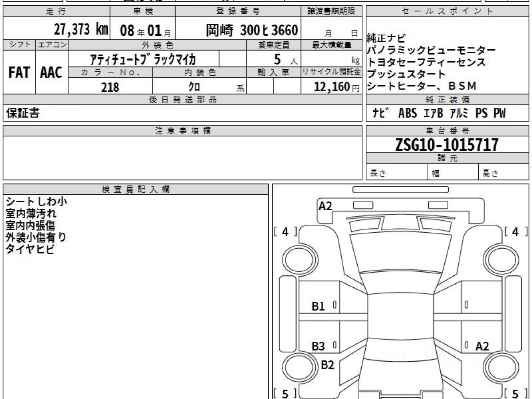Click the リサイクル預託金 header
The height and width of the screenshot is (399, 532).
click(332, 72)
